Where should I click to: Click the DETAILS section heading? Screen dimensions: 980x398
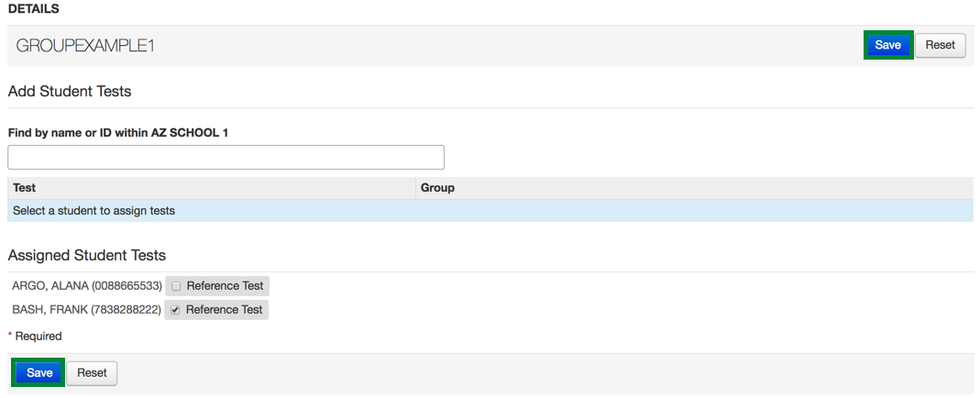(33, 9)
